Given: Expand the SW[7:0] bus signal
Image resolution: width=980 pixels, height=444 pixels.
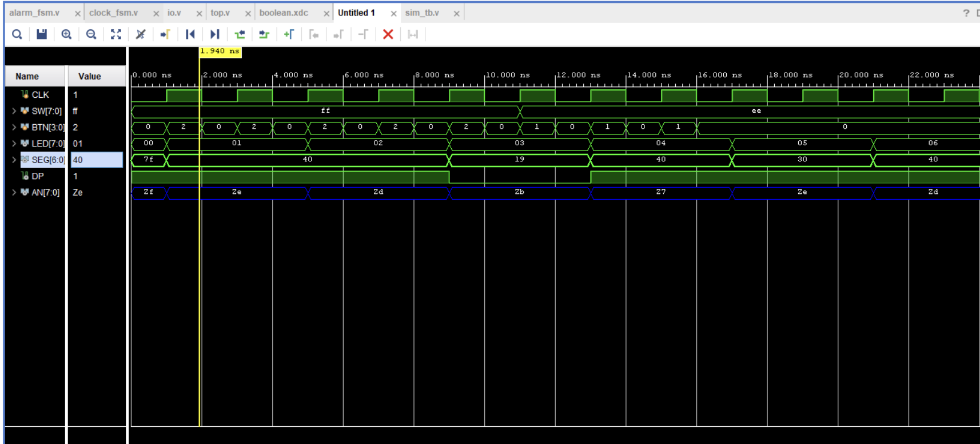Looking at the screenshot, I should (14, 111).
